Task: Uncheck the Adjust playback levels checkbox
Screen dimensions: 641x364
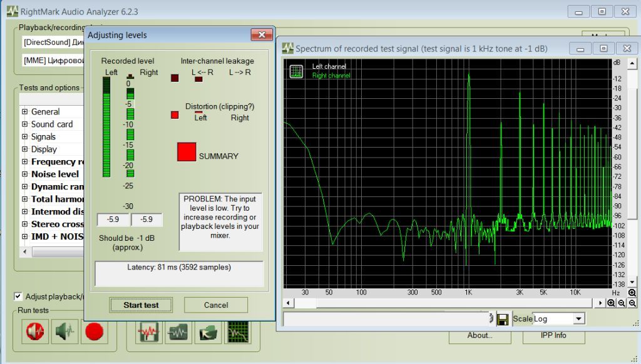Action: tap(18, 296)
